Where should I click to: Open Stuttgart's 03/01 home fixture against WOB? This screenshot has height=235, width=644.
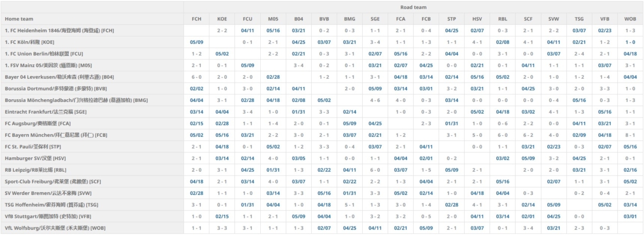click(630, 216)
